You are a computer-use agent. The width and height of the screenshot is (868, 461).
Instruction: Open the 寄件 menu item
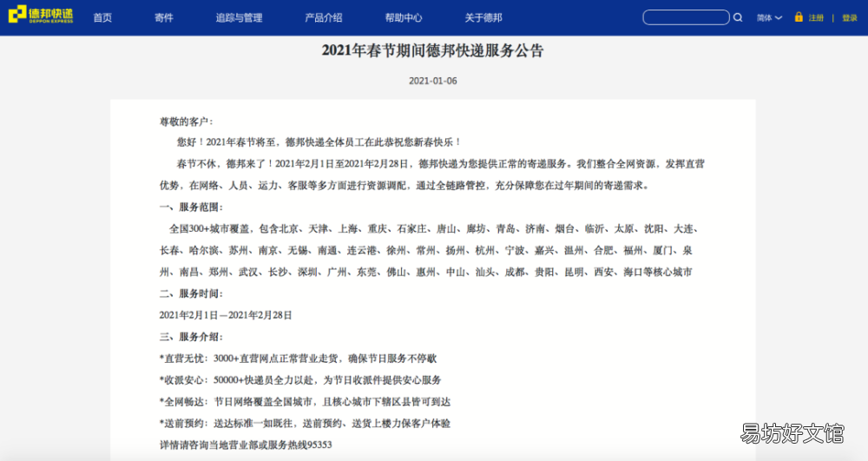164,17
